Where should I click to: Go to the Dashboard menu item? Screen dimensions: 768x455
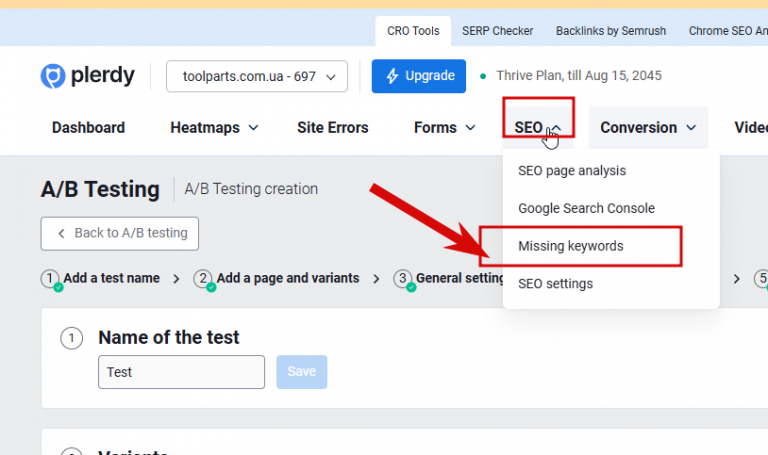(88, 127)
